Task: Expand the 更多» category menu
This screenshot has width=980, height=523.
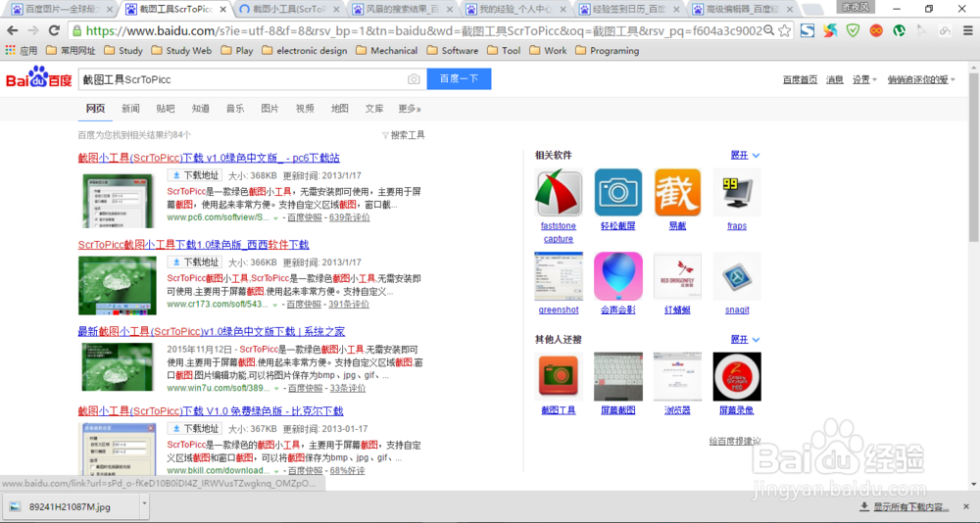Action: tap(410, 109)
